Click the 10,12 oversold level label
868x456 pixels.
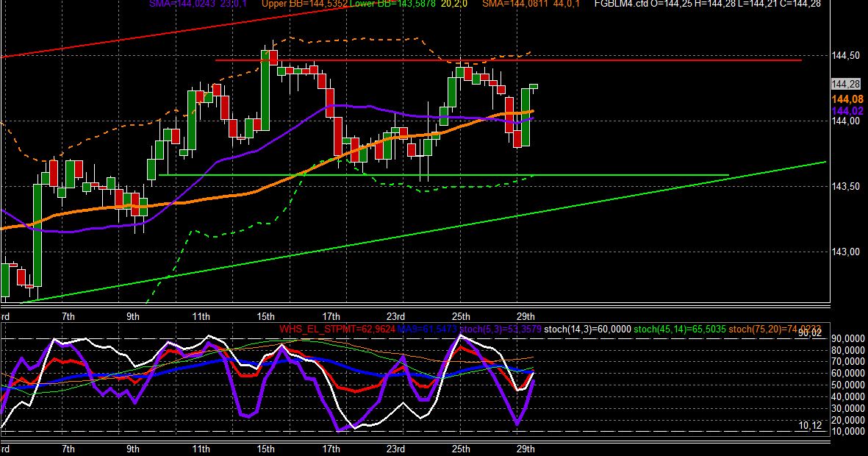click(x=810, y=426)
